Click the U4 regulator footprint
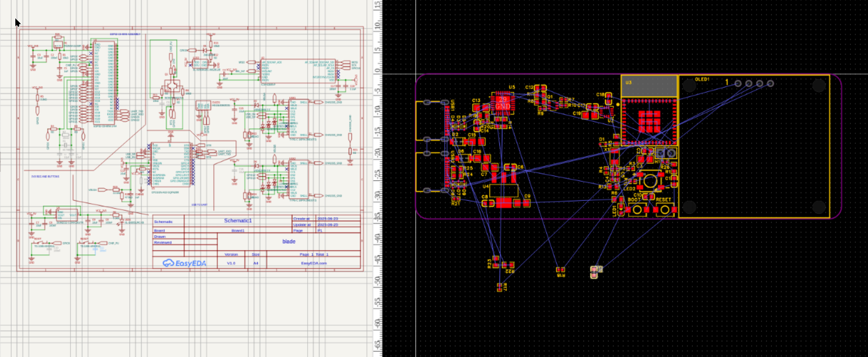 tap(504, 190)
